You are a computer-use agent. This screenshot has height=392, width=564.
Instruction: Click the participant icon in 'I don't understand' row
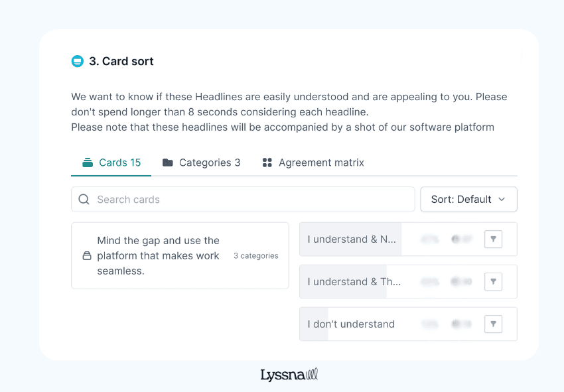456,324
